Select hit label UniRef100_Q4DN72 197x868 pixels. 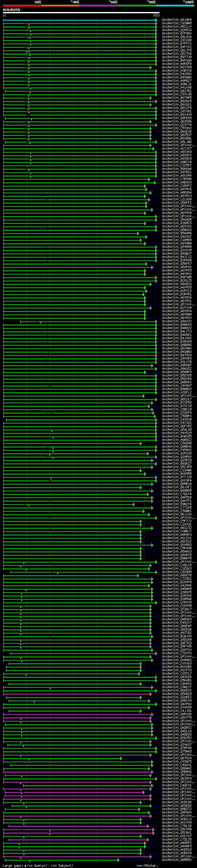pos(177,728)
